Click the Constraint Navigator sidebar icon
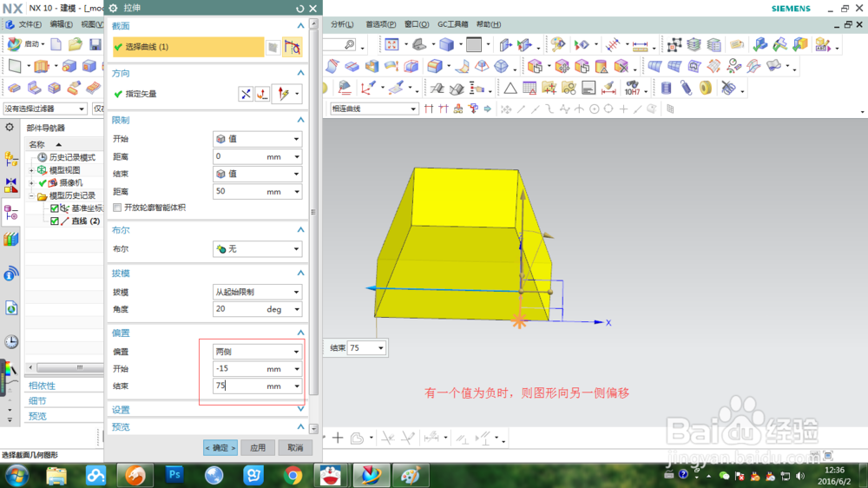Viewport: 868px width, 488px height. click(10, 185)
